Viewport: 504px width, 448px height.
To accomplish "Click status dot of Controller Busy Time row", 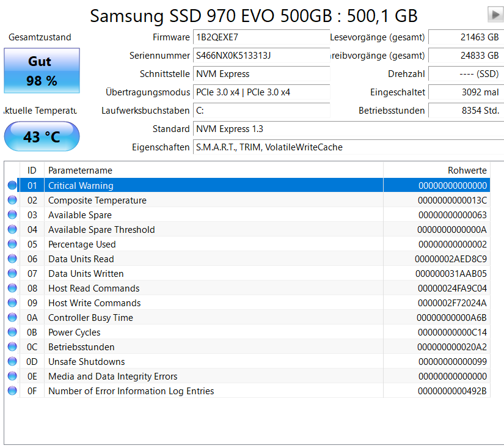I will (12, 317).
